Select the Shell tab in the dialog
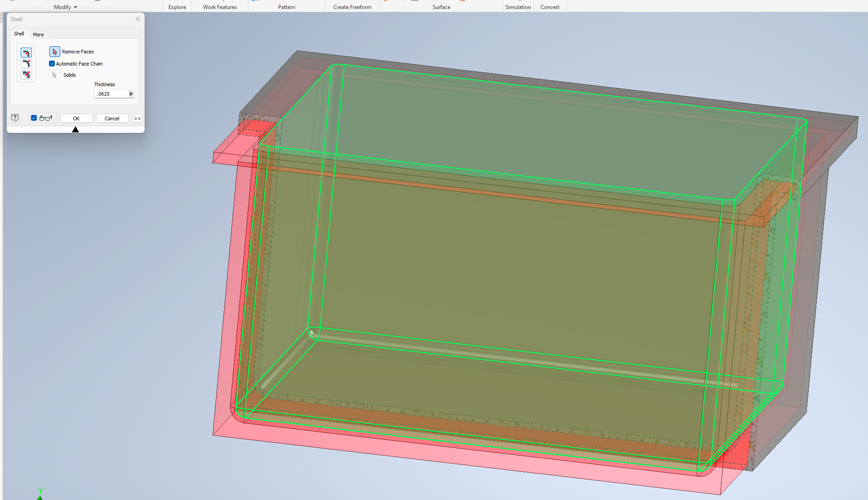This screenshot has width=868, height=500. tap(19, 34)
